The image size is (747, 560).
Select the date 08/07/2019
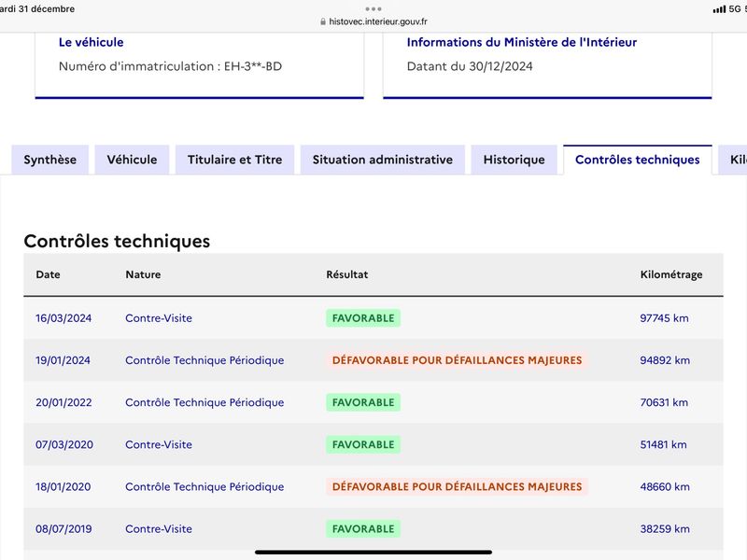(x=63, y=529)
